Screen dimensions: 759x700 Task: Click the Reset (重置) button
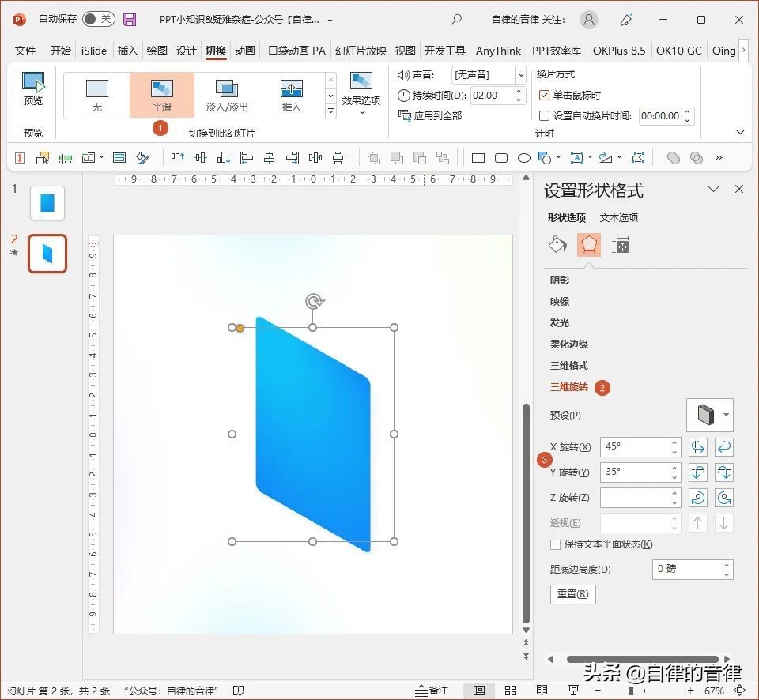pyautogui.click(x=572, y=594)
